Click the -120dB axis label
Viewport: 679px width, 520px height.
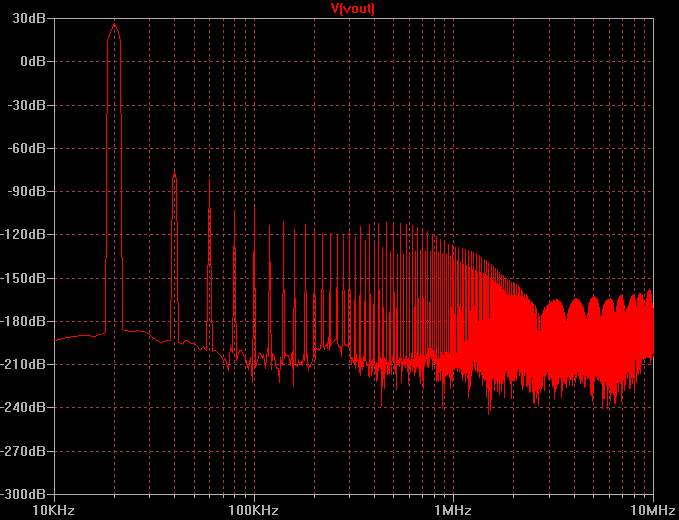pos(23,235)
